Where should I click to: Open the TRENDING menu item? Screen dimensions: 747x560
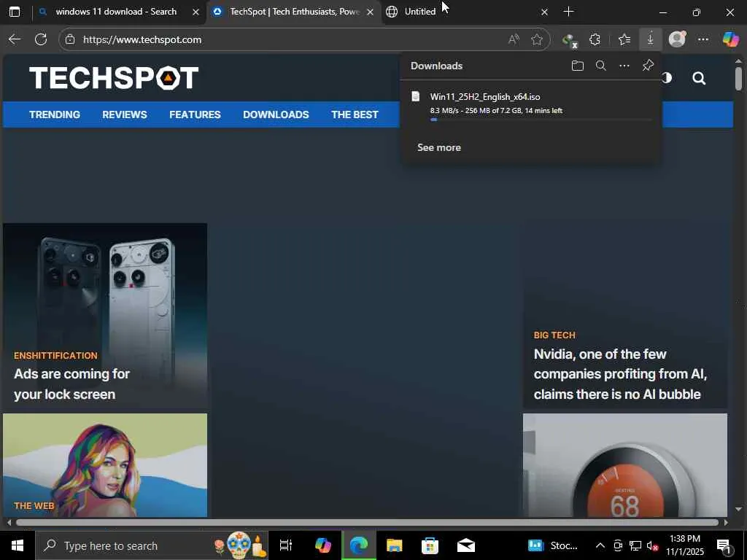(55, 114)
